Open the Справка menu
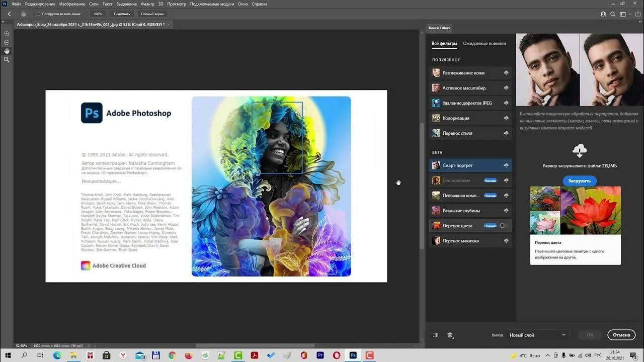Screen dimensions: 644x362 point(260,4)
